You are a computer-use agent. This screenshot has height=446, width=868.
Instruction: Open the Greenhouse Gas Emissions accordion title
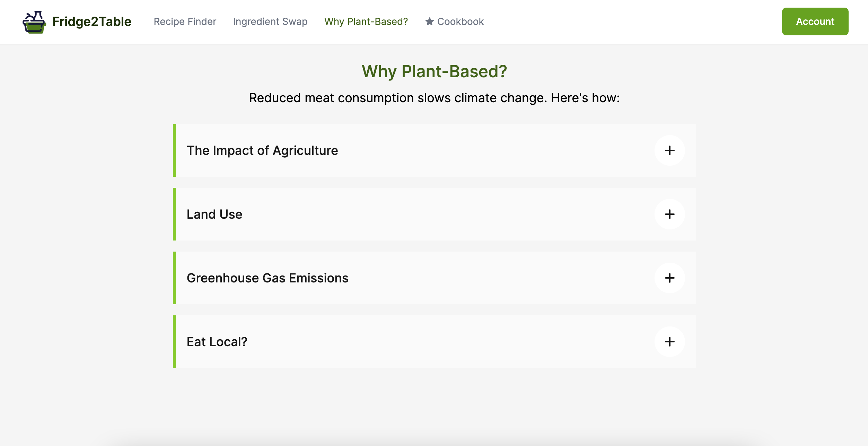[x=267, y=278]
